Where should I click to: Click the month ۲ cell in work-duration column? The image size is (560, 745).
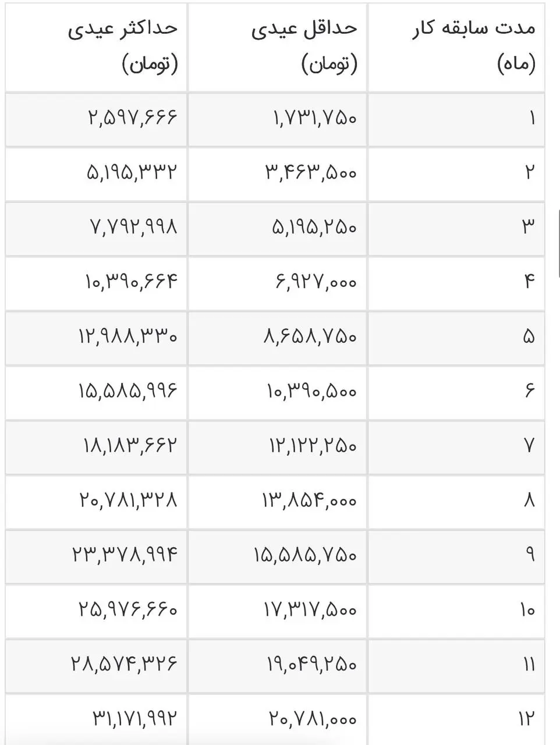pyautogui.click(x=529, y=172)
